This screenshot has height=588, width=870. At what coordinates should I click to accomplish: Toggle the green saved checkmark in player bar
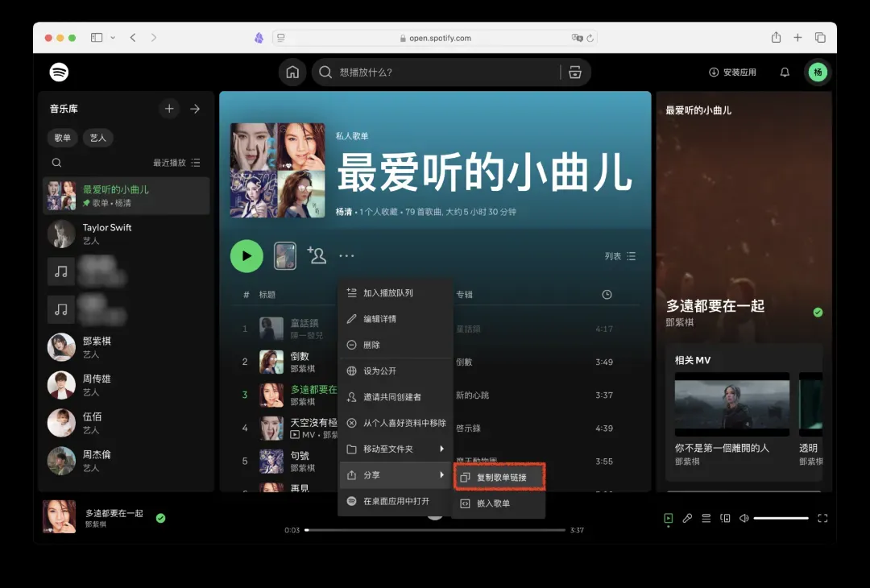tap(160, 518)
